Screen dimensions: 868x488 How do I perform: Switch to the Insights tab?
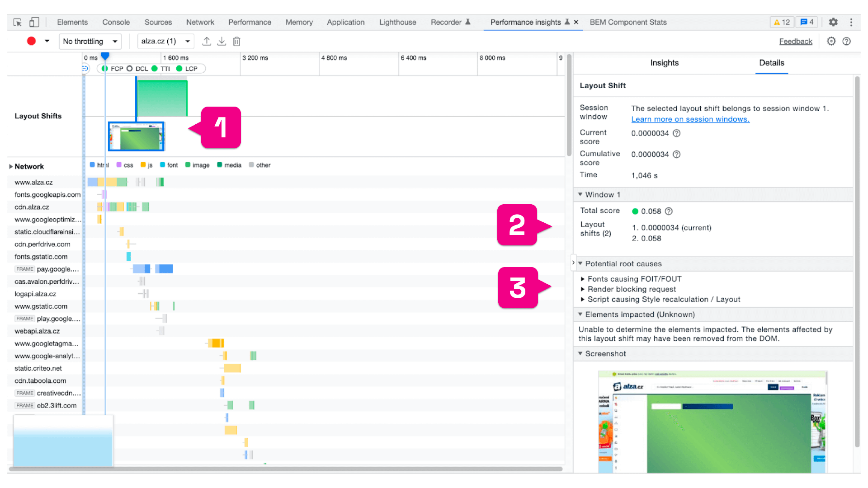click(664, 63)
